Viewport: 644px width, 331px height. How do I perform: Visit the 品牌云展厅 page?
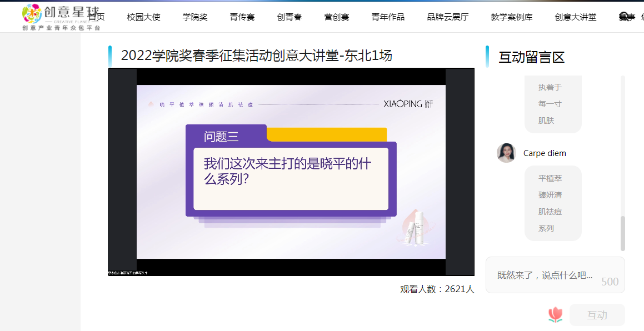click(x=448, y=17)
